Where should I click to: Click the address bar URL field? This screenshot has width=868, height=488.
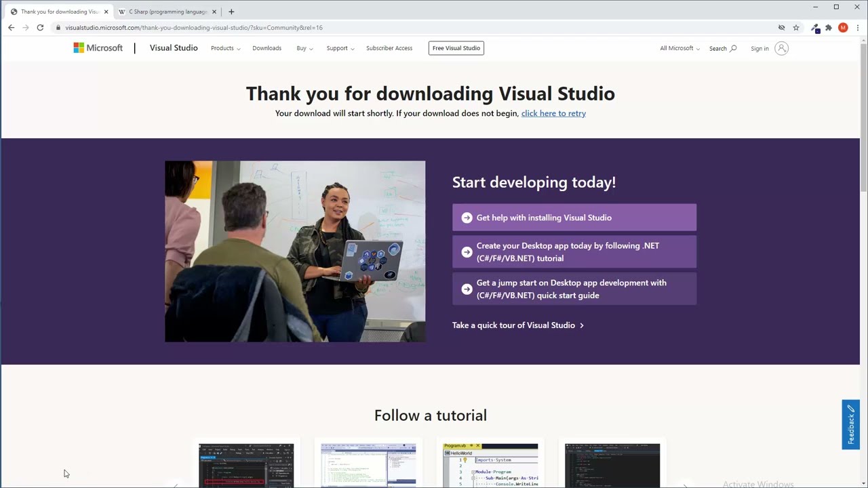[414, 28]
